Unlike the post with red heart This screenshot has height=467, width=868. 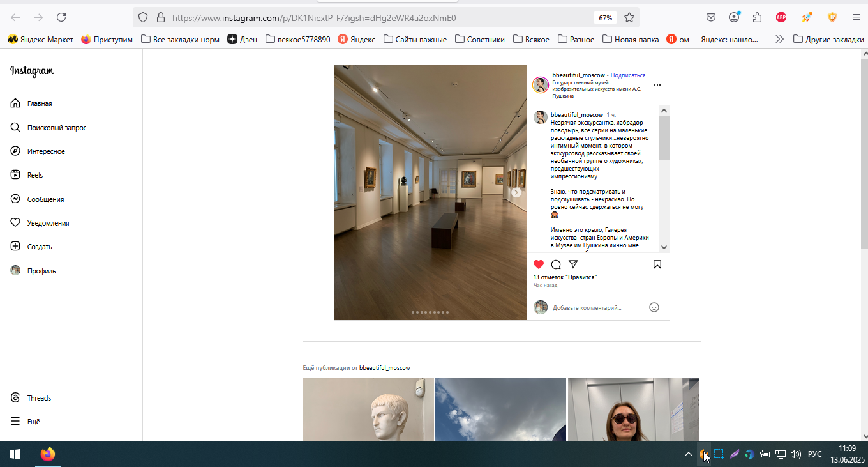pos(539,264)
